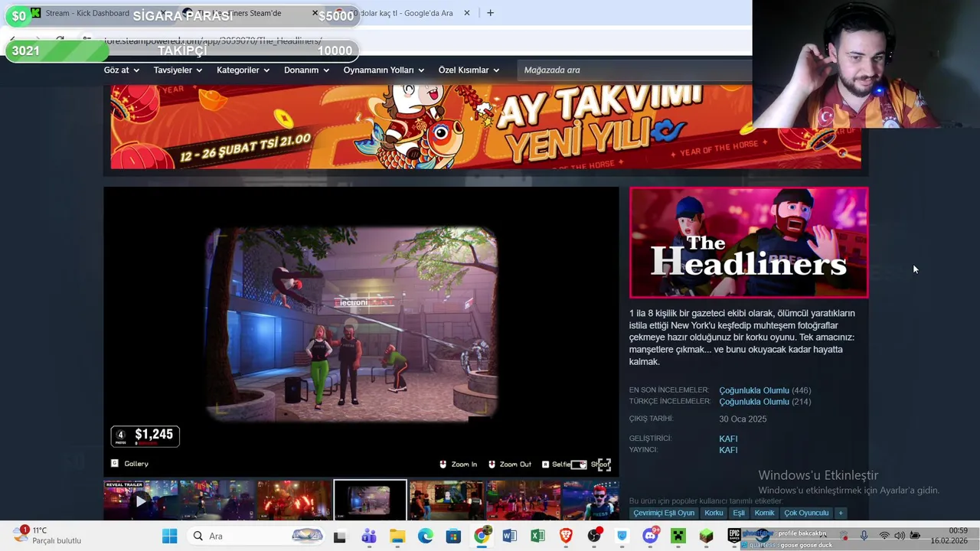Play the Reveal Trailer thumbnail
The width and height of the screenshot is (980, 551).
141,500
